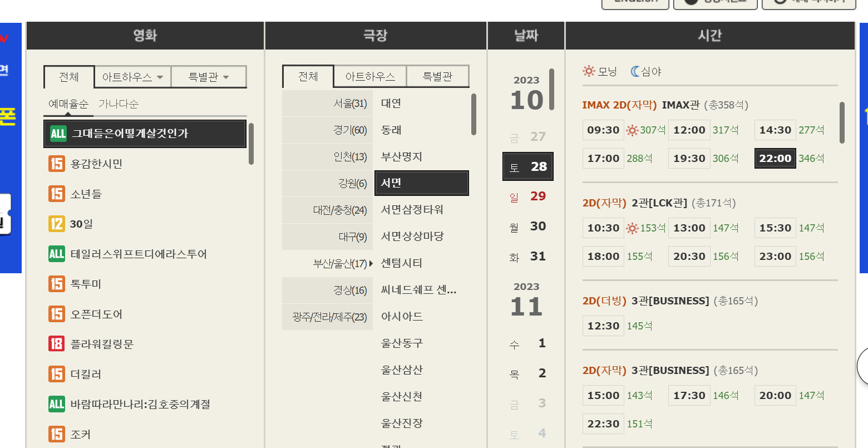Select the 전체 tab in theater panel
The image size is (868, 448).
click(x=308, y=76)
